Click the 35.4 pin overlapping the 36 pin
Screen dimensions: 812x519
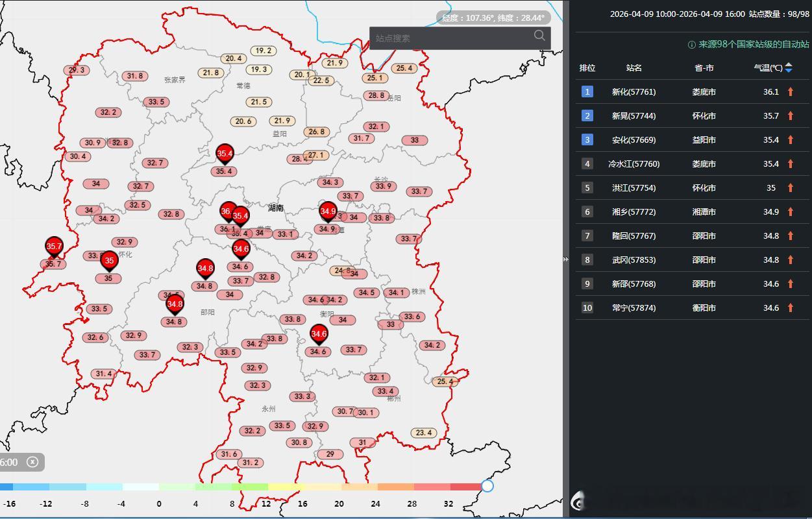coord(241,217)
